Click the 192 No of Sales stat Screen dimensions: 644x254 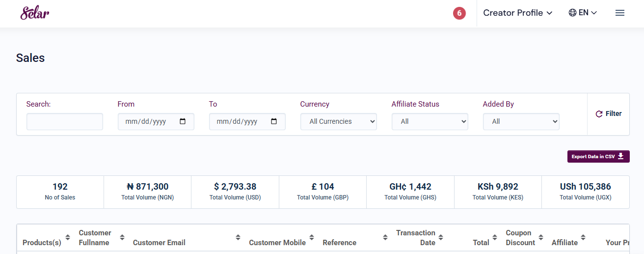coord(60,192)
